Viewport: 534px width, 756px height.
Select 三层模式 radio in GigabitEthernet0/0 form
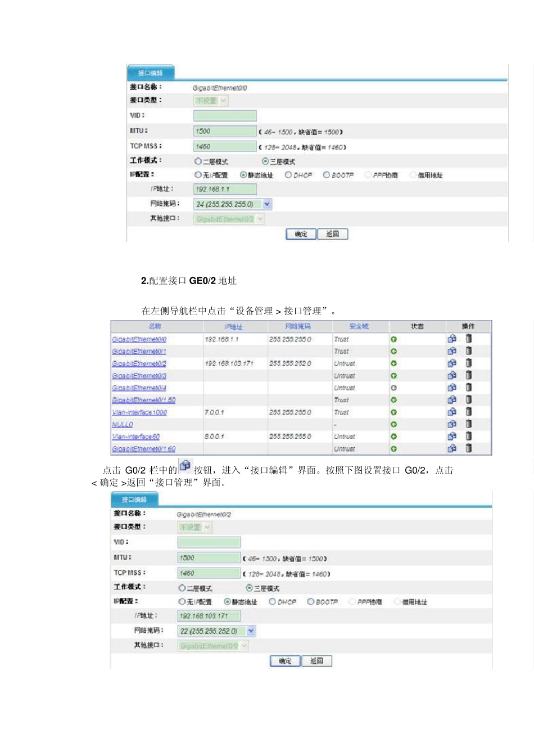(265, 161)
